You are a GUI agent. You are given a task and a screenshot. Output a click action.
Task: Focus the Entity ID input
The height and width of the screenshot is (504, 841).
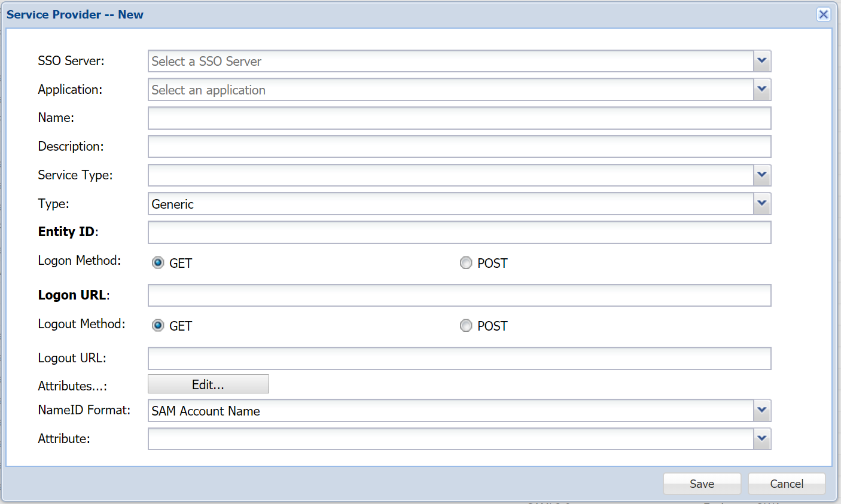[459, 233]
